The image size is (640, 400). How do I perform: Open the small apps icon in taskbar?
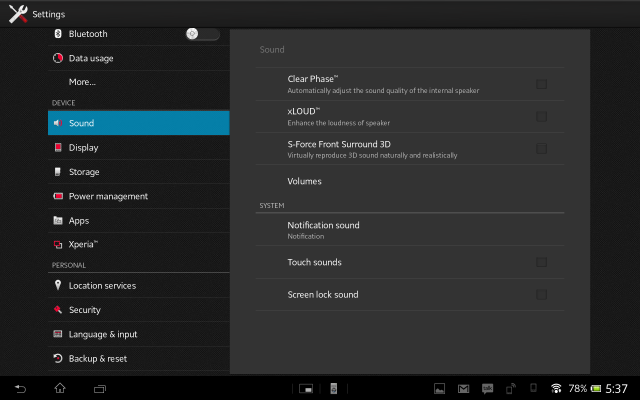(x=306, y=389)
